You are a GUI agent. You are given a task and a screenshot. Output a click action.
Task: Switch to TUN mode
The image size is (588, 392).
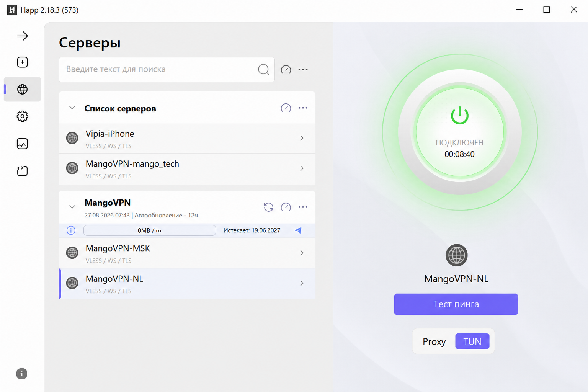click(472, 341)
